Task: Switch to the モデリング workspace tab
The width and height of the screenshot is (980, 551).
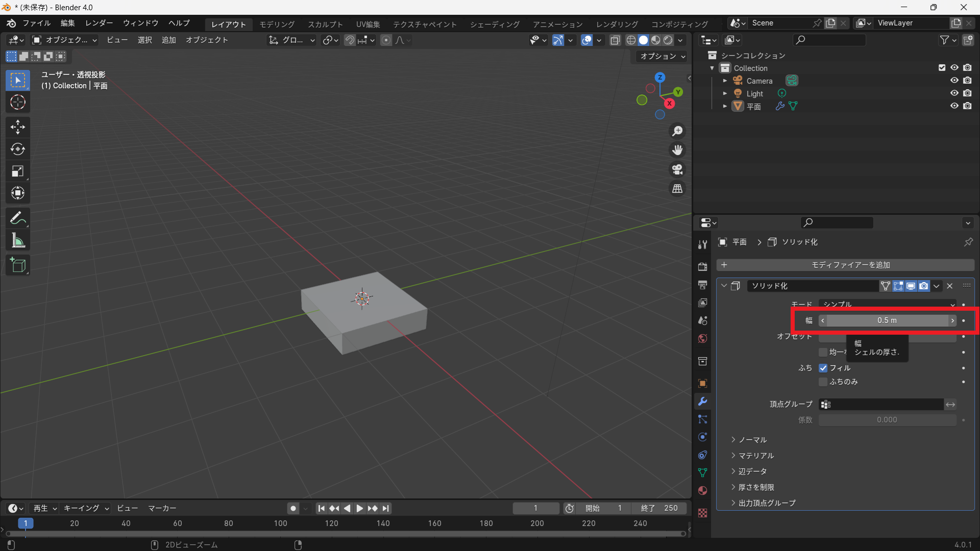Action: [x=277, y=24]
